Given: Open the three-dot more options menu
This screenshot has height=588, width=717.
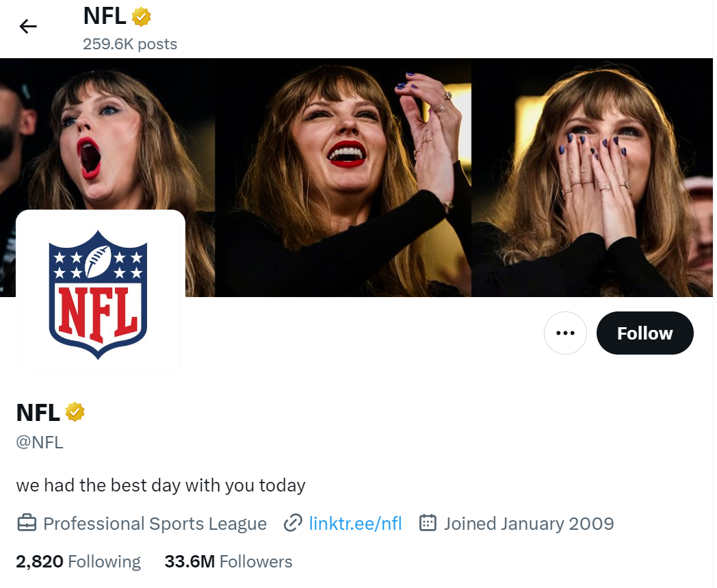Looking at the screenshot, I should click(565, 333).
